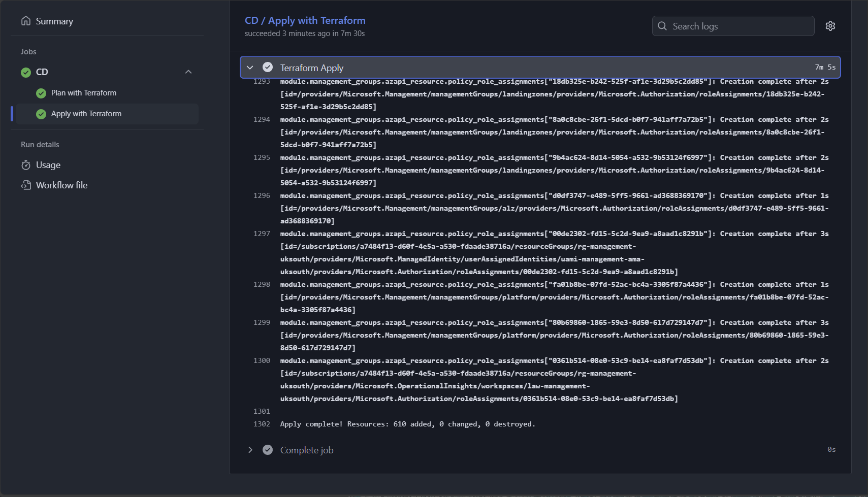The width and height of the screenshot is (868, 497).
Task: Collapse the Terraform Apply step logs
Action: pos(249,67)
